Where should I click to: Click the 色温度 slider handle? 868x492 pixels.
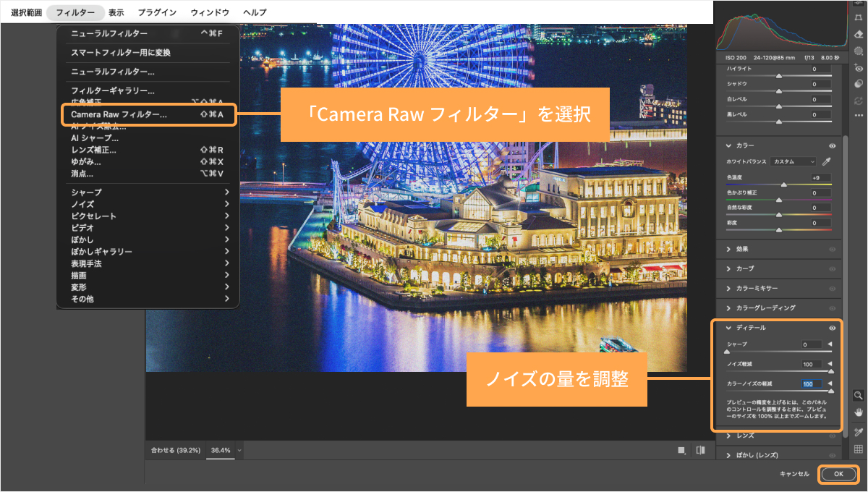tap(783, 185)
